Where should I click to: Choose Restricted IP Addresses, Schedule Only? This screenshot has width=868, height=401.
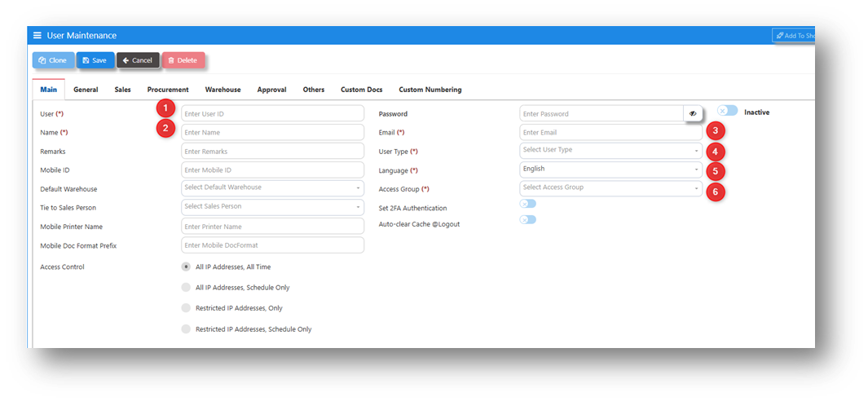[x=186, y=329]
